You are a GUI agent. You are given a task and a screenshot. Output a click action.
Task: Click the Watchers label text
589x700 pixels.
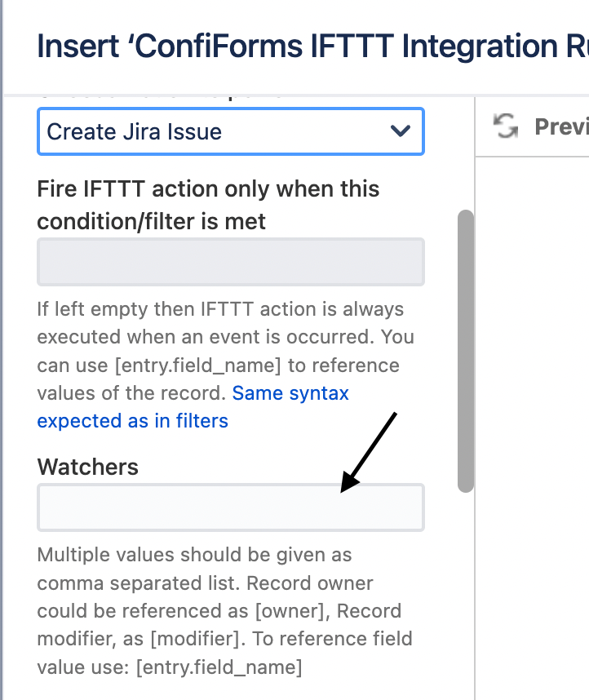pyautogui.click(x=87, y=467)
